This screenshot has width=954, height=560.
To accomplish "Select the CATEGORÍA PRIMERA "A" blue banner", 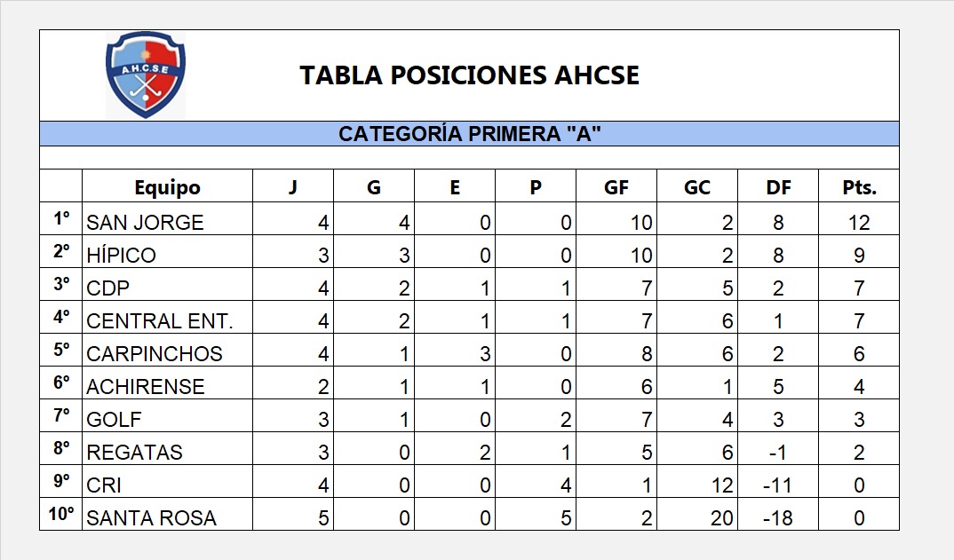I will click(469, 134).
